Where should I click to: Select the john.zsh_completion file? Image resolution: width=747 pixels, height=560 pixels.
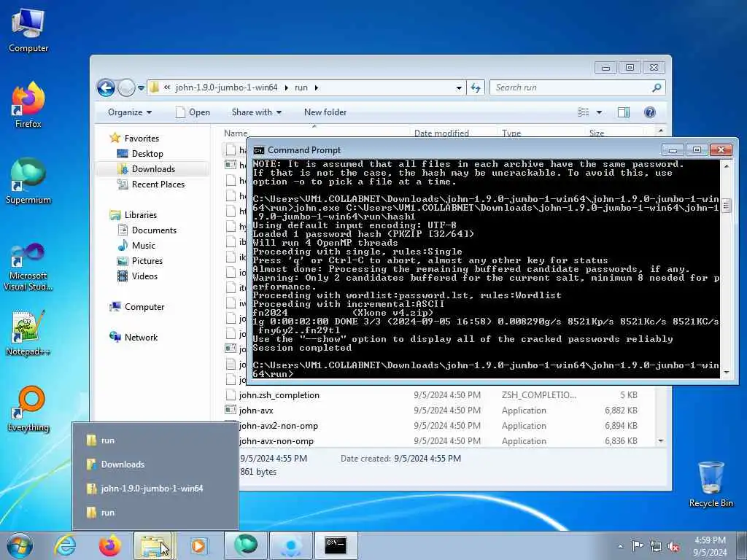click(279, 395)
